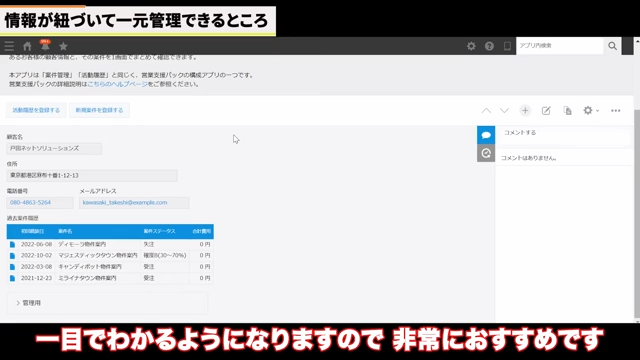Select ミライナタウン物件案内 cell
This screenshot has width=640, height=360.
click(x=98, y=278)
